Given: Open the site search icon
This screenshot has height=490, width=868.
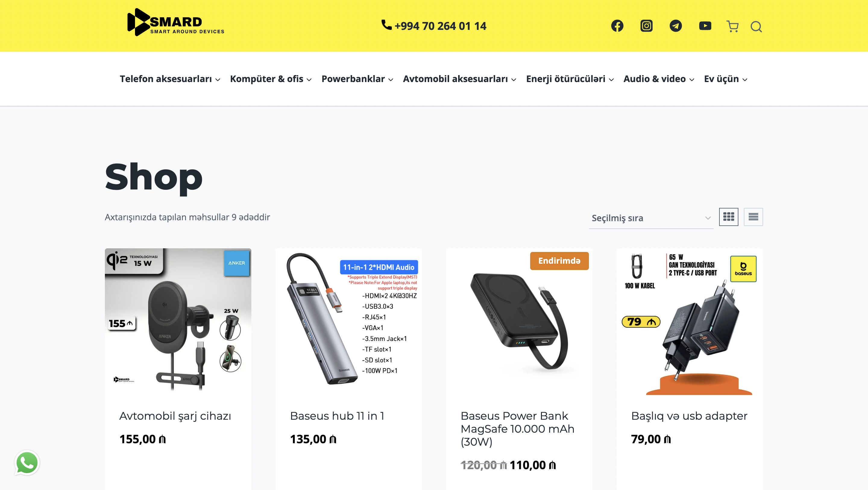Looking at the screenshot, I should [x=756, y=26].
